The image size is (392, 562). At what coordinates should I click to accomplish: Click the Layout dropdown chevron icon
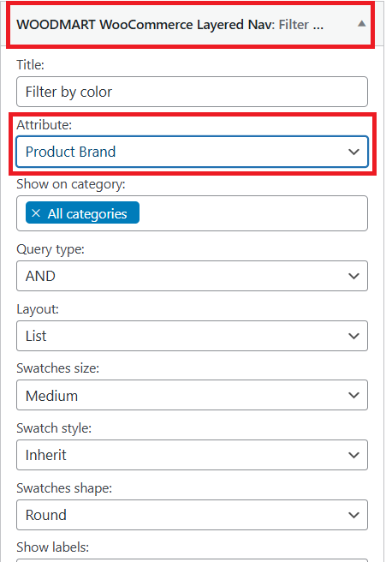pos(353,336)
